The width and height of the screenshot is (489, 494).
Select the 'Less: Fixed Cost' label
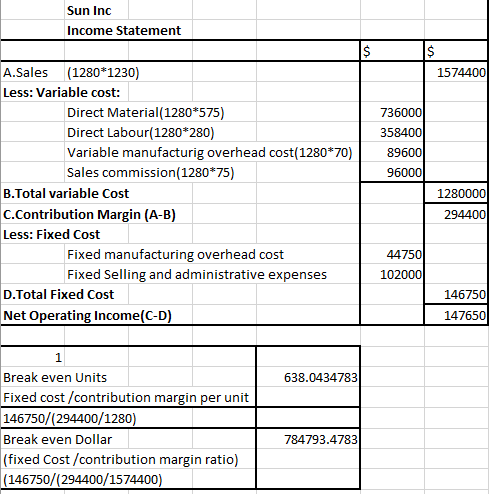click(51, 235)
